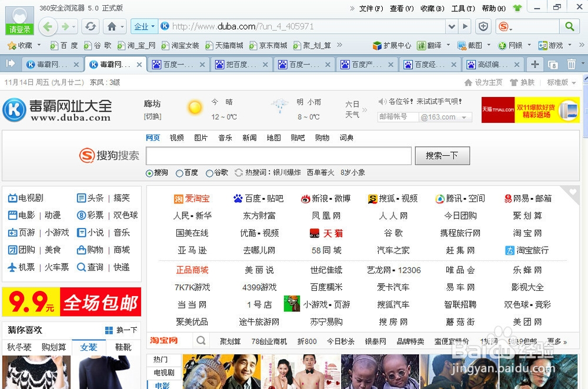Viewport: 588px width, 389px height.
Task: Click the shield security icon in toolbar
Action: 483,26
